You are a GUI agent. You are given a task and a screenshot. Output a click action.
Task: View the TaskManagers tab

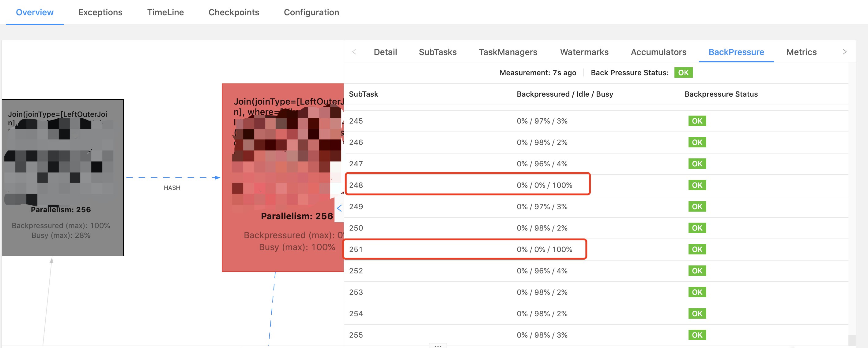tap(508, 52)
